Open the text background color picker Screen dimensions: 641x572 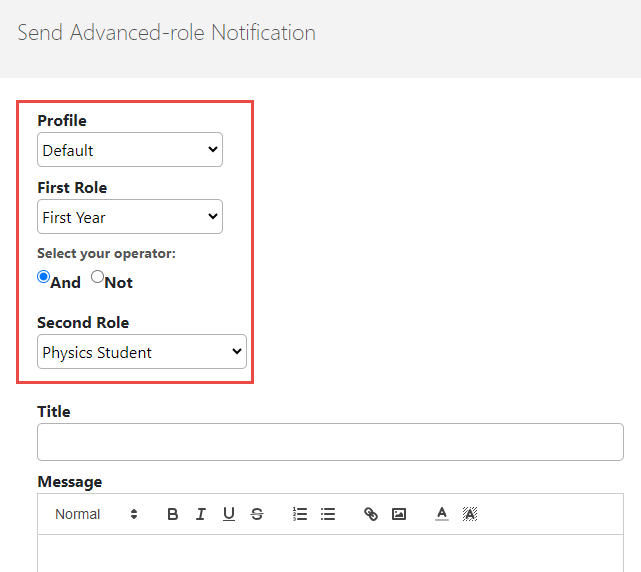(470, 514)
